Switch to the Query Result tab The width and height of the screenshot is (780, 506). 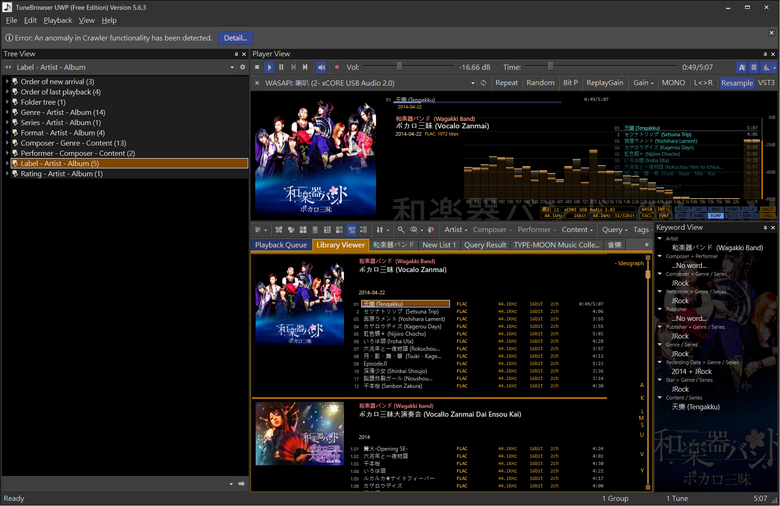click(485, 245)
